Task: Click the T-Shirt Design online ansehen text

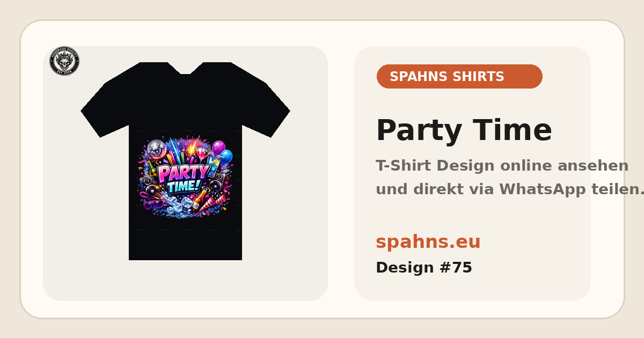Action: [x=502, y=166]
